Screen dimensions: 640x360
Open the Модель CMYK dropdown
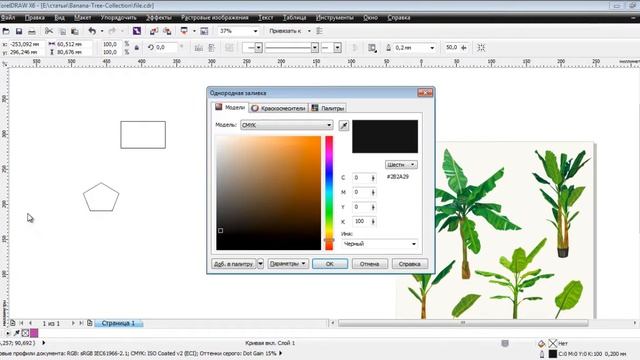click(x=287, y=125)
